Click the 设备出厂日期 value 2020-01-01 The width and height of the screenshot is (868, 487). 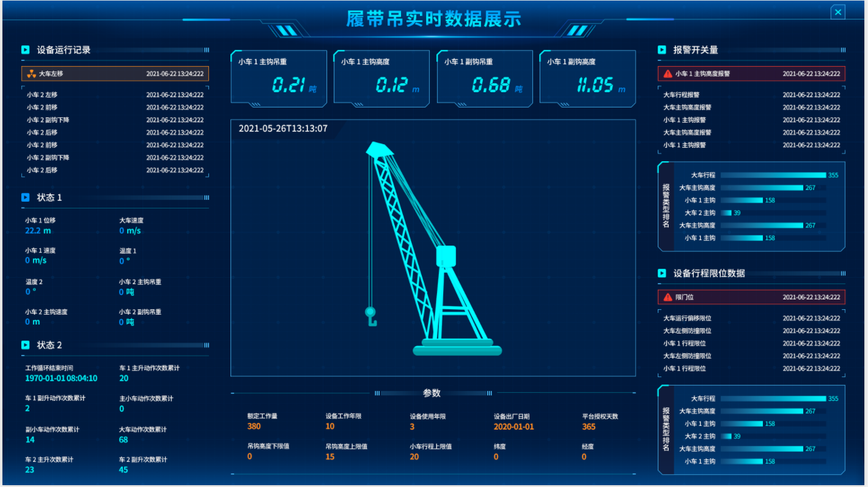[x=513, y=427]
